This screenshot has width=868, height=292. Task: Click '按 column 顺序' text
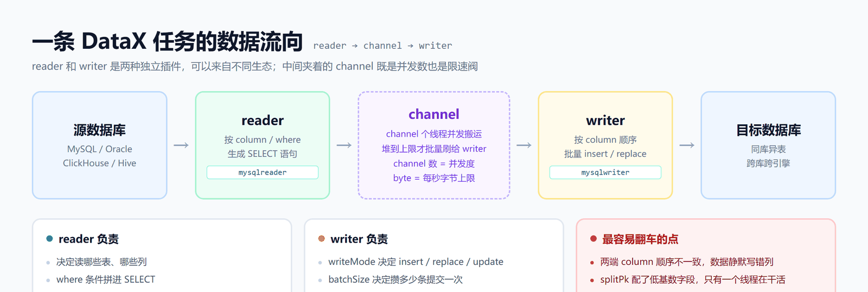coord(605,139)
